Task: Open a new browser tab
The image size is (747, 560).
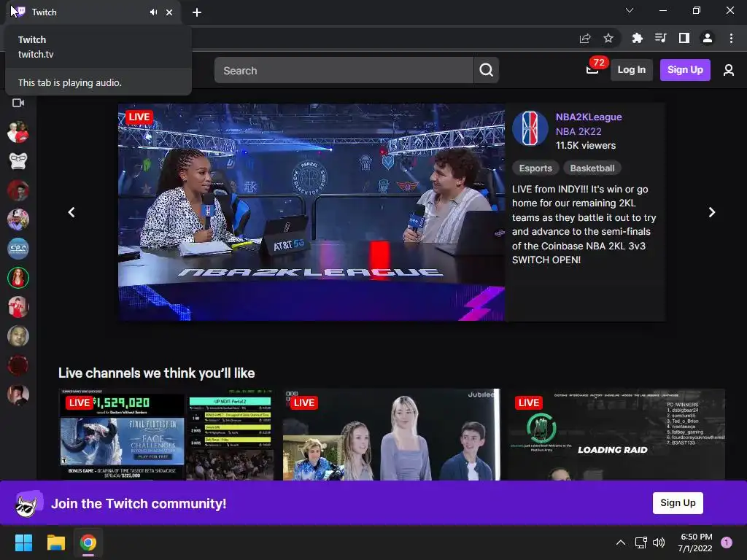Action: (197, 12)
